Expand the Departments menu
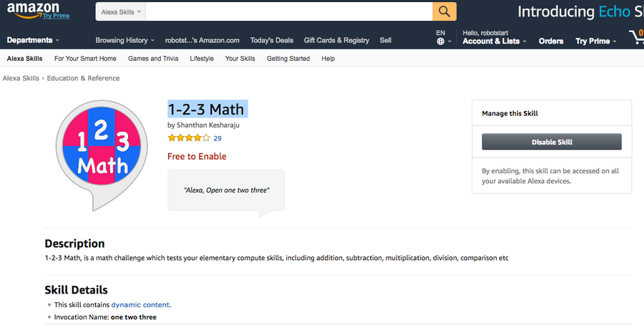The width and height of the screenshot is (644, 328). [33, 41]
